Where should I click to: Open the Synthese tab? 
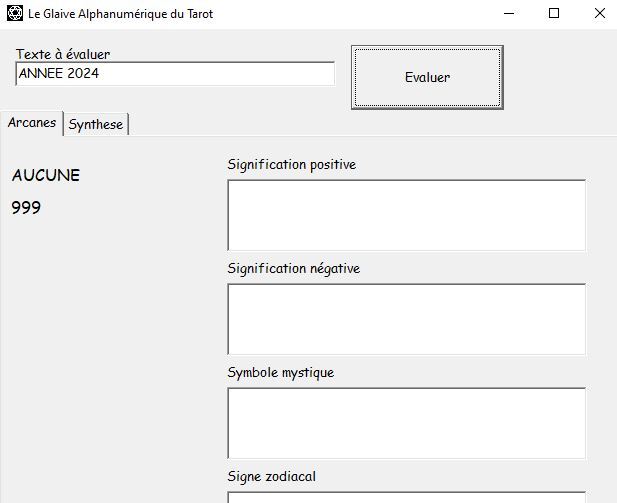[96, 124]
